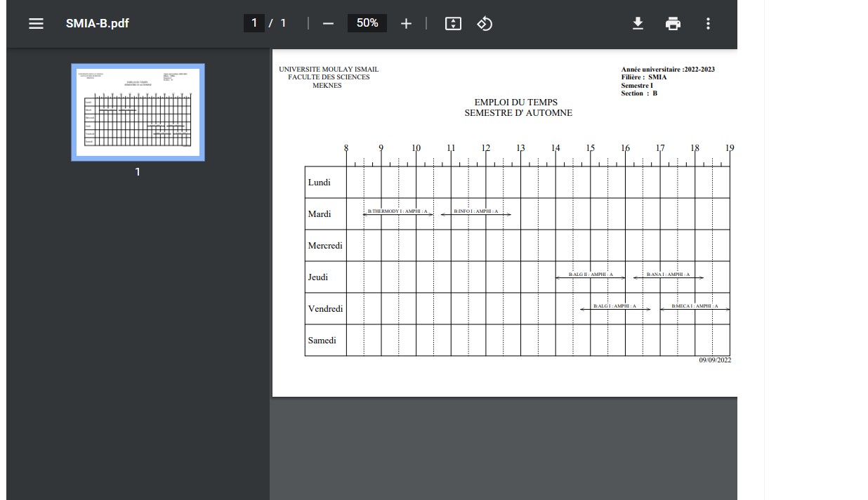Click the B:THERMODY I course on Mardi

point(397,211)
